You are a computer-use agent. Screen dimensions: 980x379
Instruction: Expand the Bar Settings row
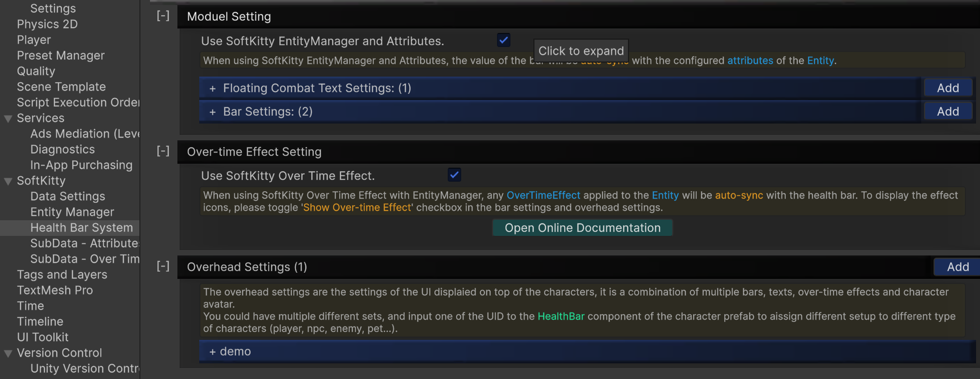click(x=560, y=111)
